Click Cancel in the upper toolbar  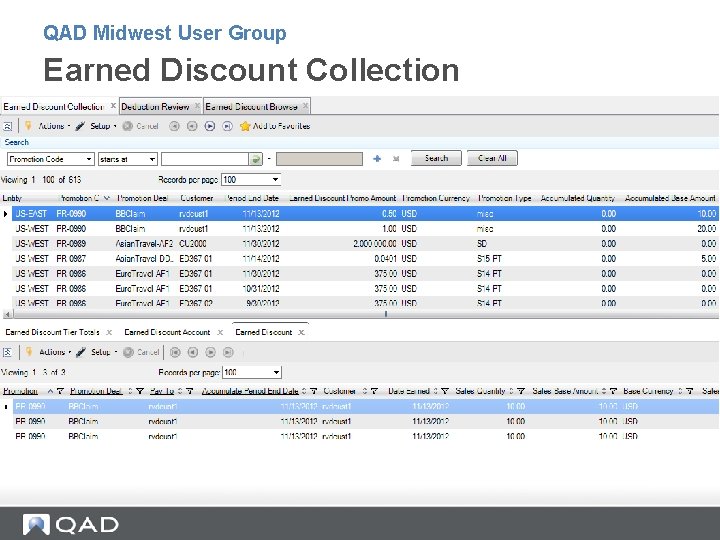coord(141,126)
